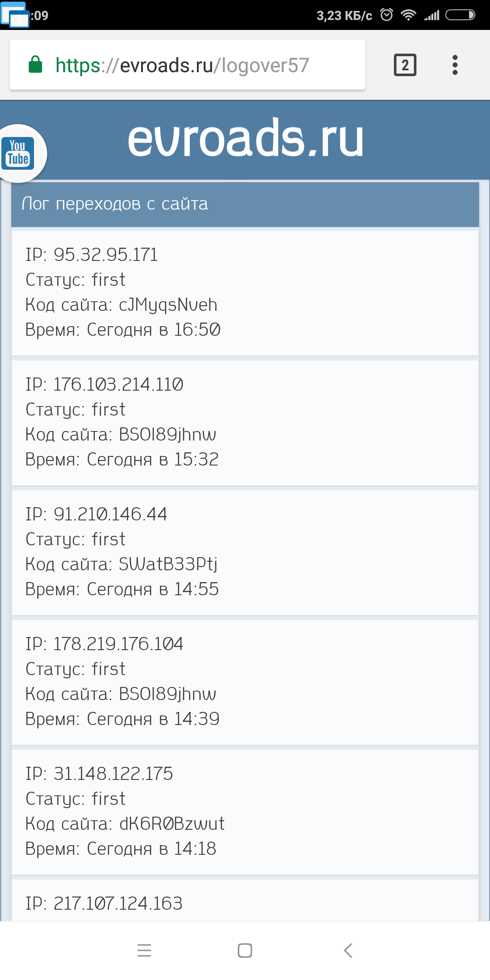This screenshot has height=980, width=490.
Task: Open the recent apps menu button
Action: tap(144, 950)
